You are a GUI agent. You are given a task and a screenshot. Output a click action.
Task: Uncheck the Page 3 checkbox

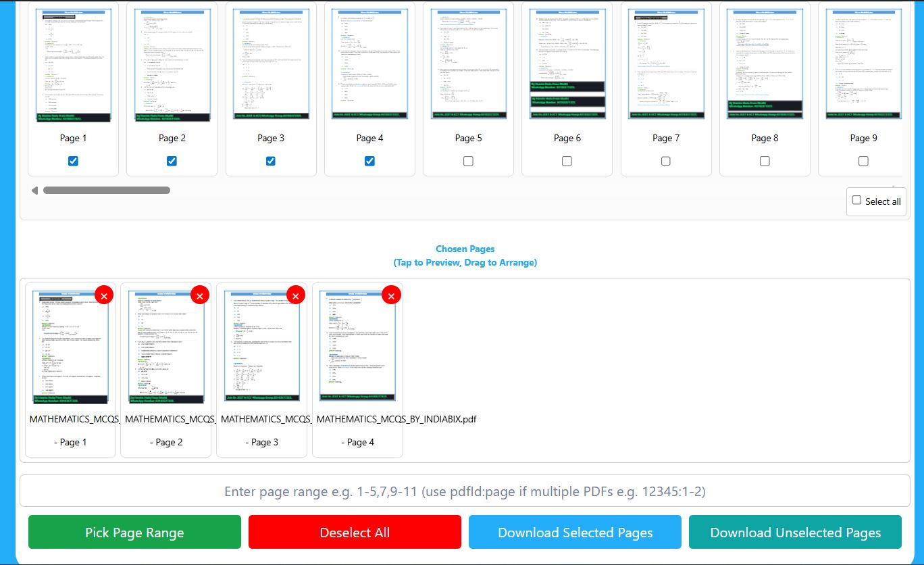pos(270,161)
